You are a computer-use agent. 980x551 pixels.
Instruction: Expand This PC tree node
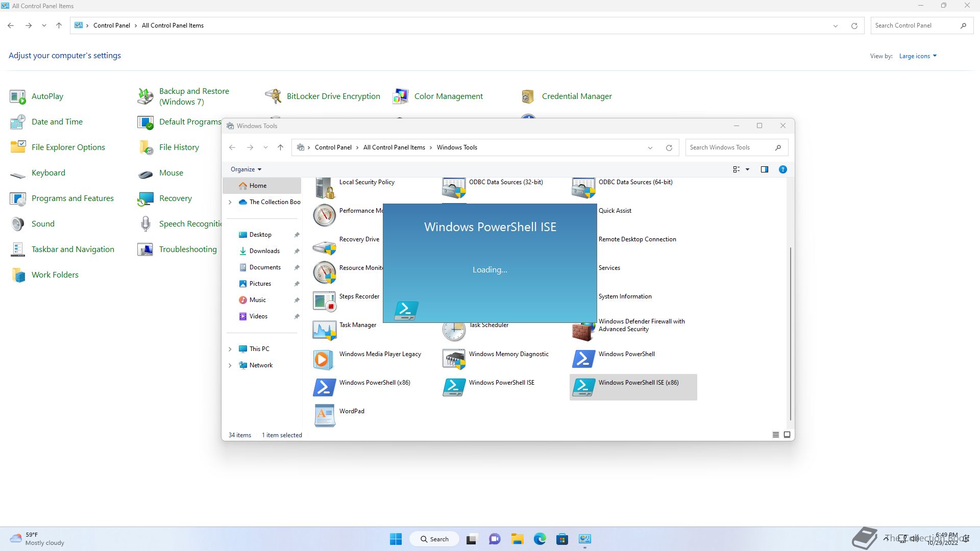pyautogui.click(x=230, y=349)
